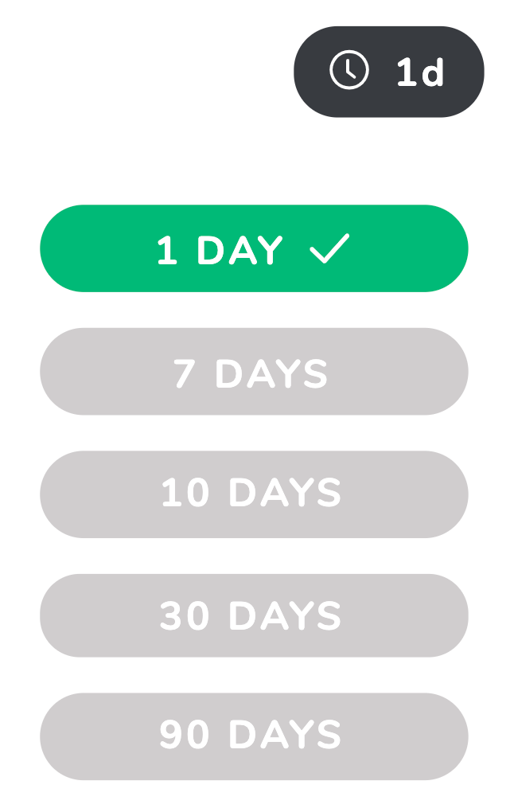The width and height of the screenshot is (514, 812).
Task: Choose the 90 DAYS duration
Action: pyautogui.click(x=254, y=736)
